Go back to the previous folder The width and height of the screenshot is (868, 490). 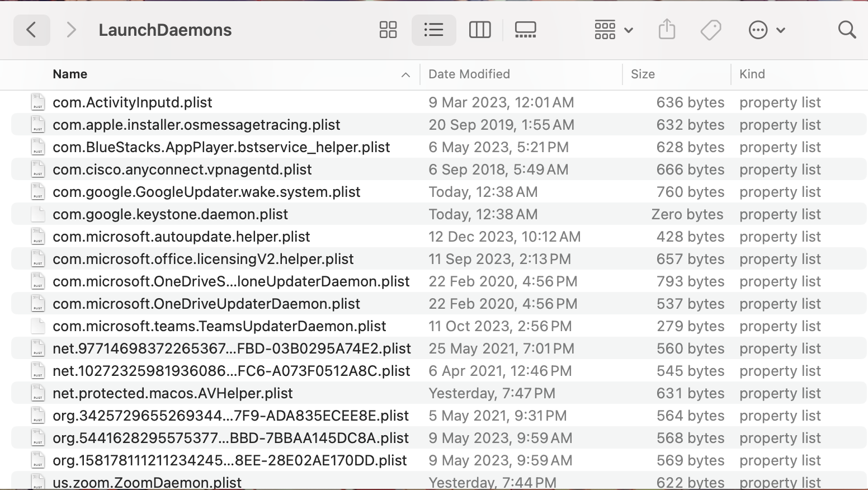(x=31, y=30)
